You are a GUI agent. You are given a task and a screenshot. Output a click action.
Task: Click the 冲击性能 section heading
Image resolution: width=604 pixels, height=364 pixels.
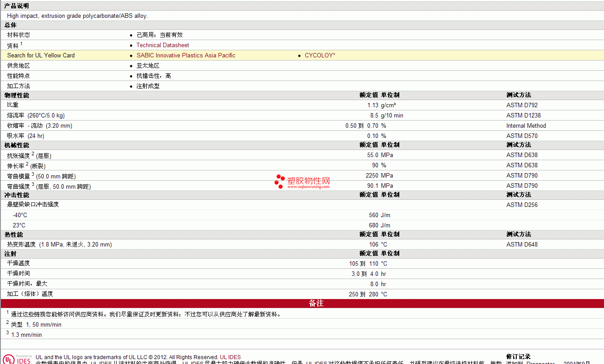point(16,195)
